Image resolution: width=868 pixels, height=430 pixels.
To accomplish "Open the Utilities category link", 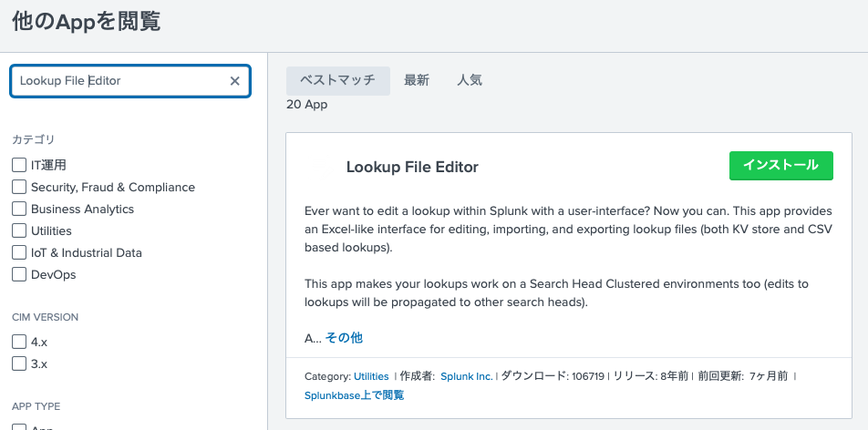I will pos(371,376).
